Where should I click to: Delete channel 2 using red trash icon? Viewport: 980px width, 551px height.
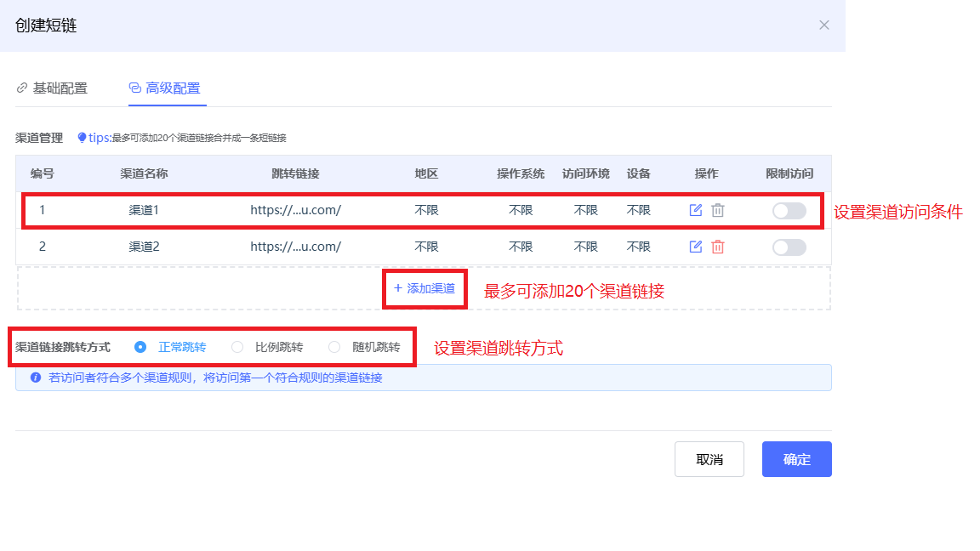(717, 247)
